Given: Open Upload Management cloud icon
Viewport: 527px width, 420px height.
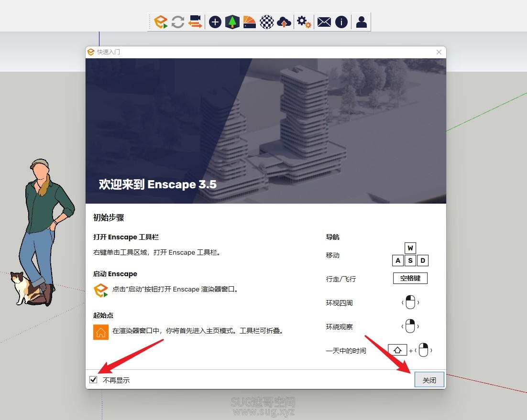Looking at the screenshot, I should pos(284,22).
